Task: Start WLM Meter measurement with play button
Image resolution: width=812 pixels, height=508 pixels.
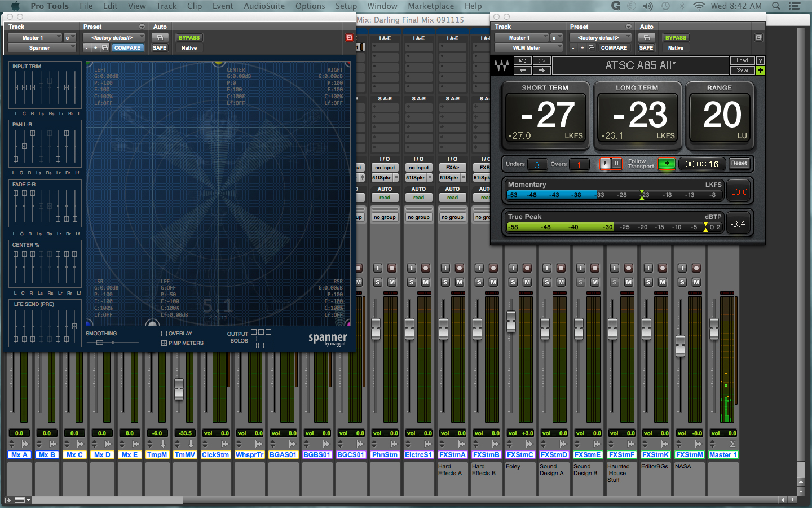Action: tap(605, 163)
